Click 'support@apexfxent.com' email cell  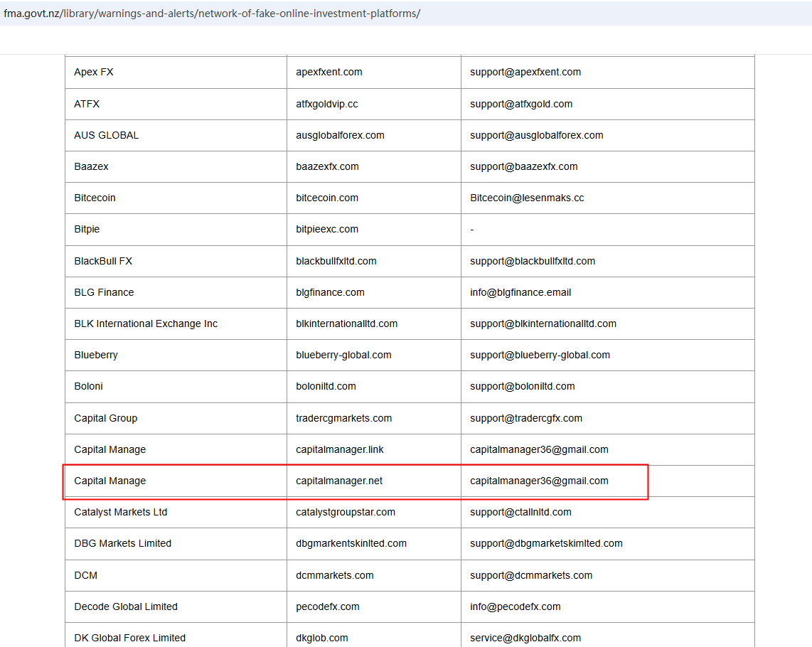(607, 72)
